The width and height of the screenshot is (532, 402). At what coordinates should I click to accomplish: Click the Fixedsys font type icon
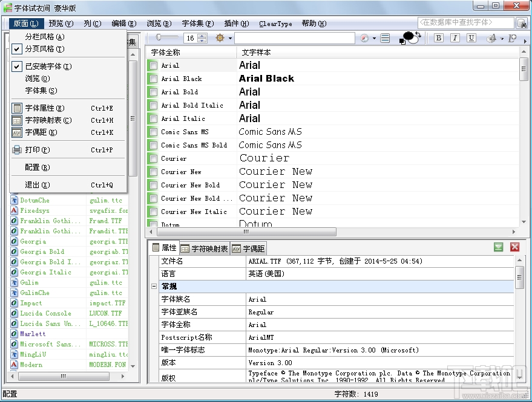pos(14,210)
